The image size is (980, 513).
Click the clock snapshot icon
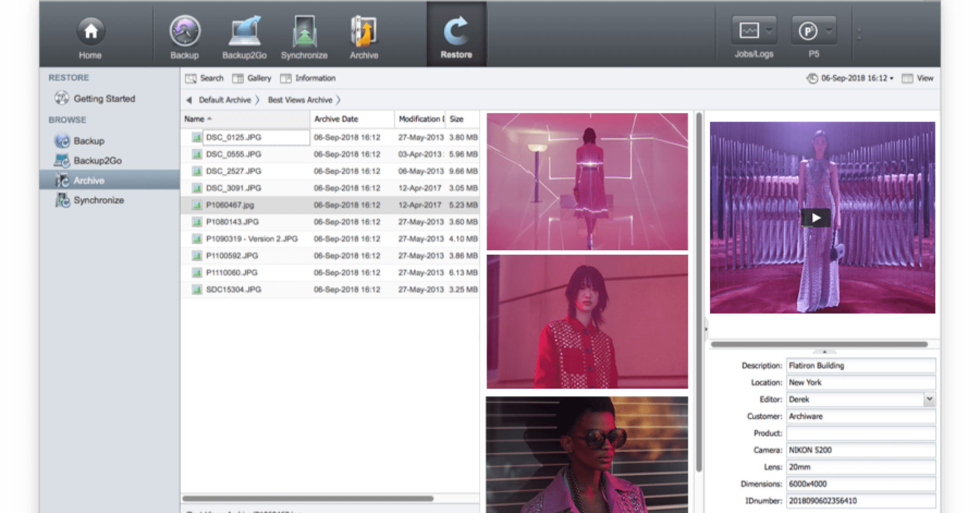tap(812, 78)
